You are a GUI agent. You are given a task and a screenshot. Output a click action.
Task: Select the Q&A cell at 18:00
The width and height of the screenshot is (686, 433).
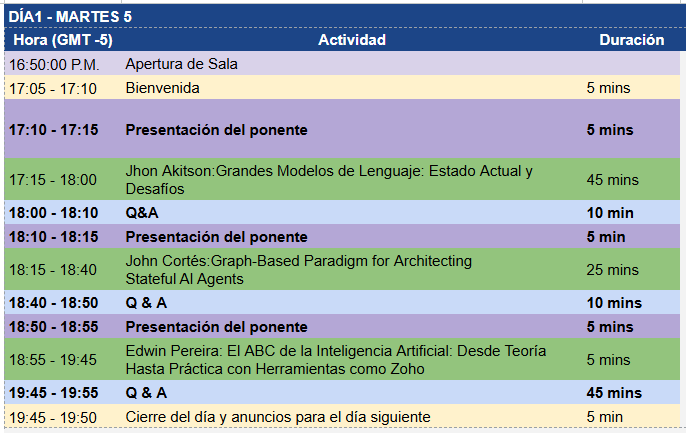coord(352,213)
